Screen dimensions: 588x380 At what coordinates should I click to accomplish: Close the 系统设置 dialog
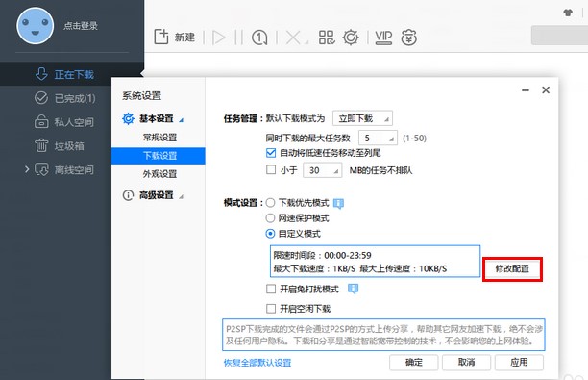546,89
